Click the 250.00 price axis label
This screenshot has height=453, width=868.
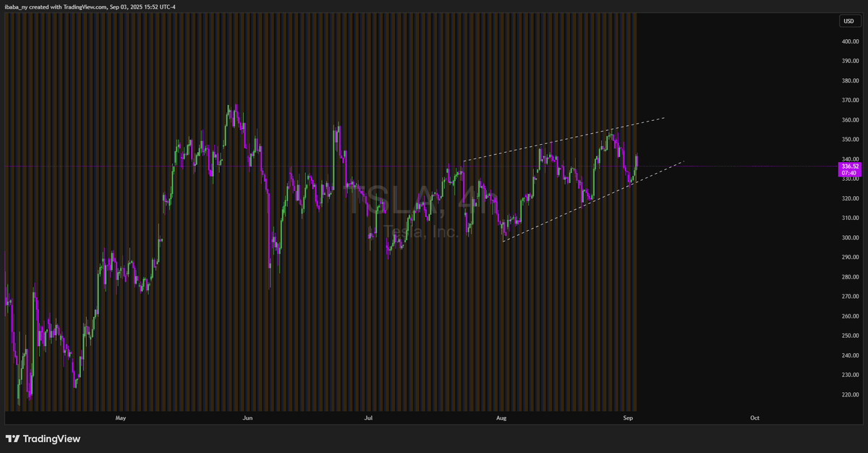pos(849,336)
